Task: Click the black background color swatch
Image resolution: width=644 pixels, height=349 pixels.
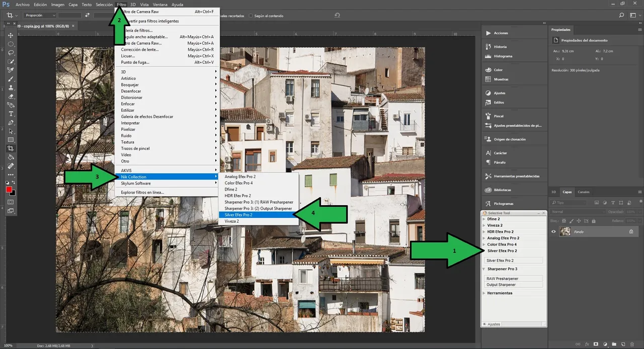Action: (x=14, y=193)
